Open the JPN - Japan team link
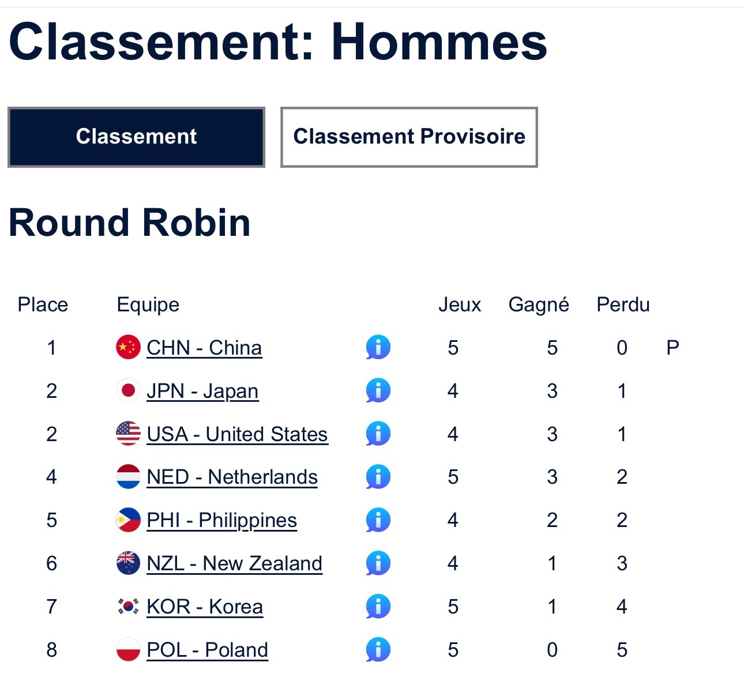The width and height of the screenshot is (744, 700). click(202, 391)
